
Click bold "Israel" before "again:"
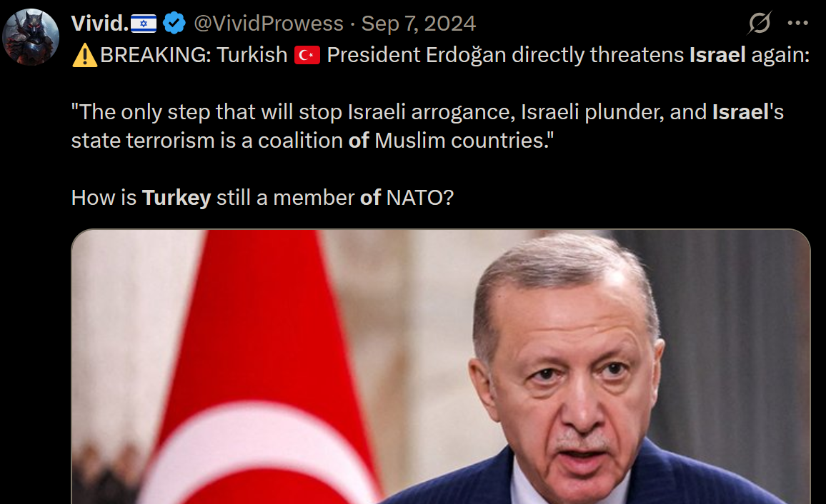pos(717,55)
